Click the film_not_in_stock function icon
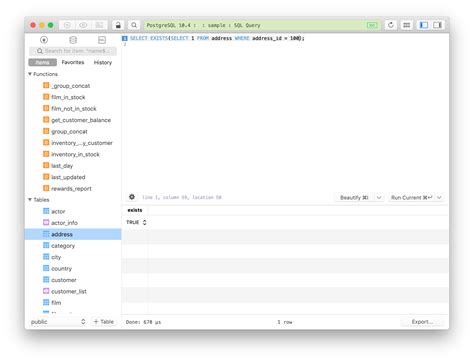 click(46, 108)
